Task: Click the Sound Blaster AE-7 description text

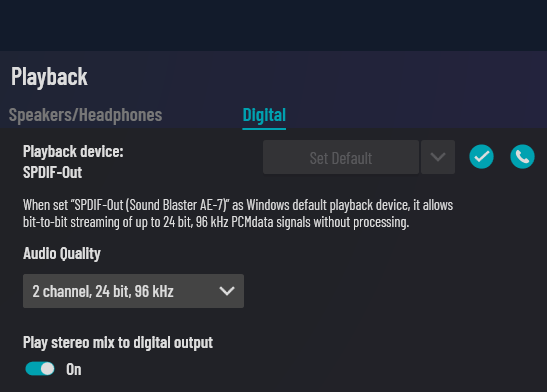Action: coord(238,205)
